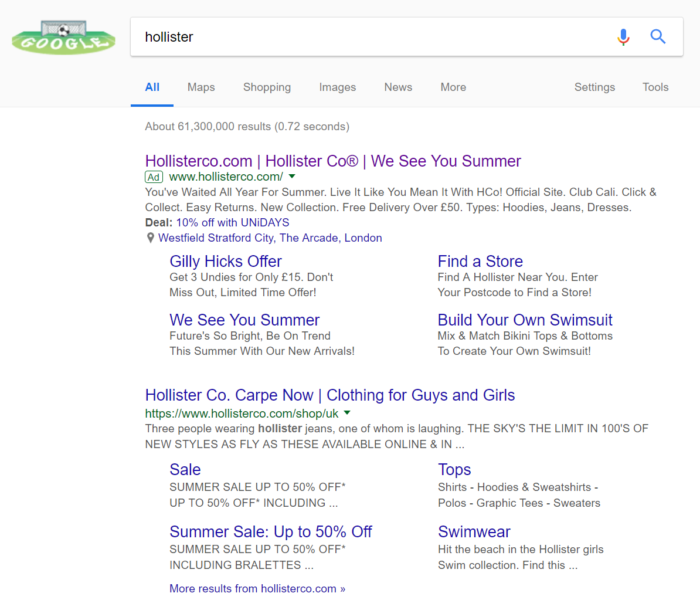Expand dropdown arrow beside hollisterco.com/shop/uk URL
Viewport: 700px width, 610px height.
pyautogui.click(x=347, y=413)
